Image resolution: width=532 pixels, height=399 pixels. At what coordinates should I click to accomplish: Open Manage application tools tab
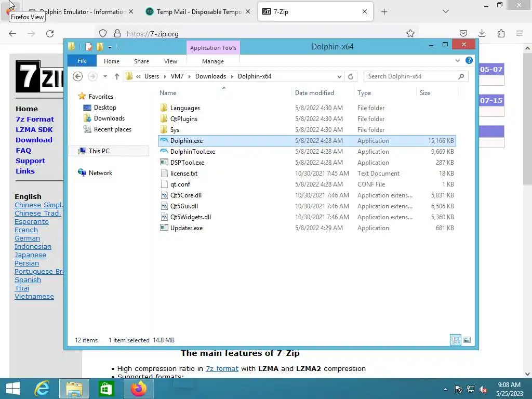213,61
